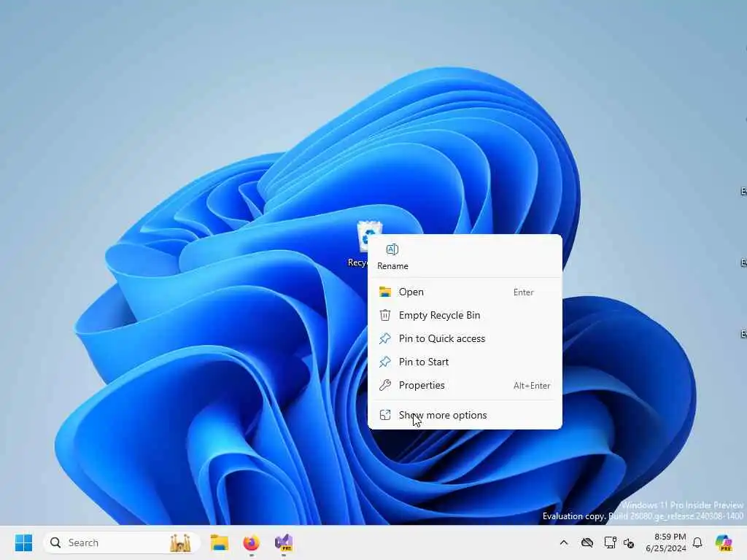Click the cloud sync-off tray icon

coord(587,542)
